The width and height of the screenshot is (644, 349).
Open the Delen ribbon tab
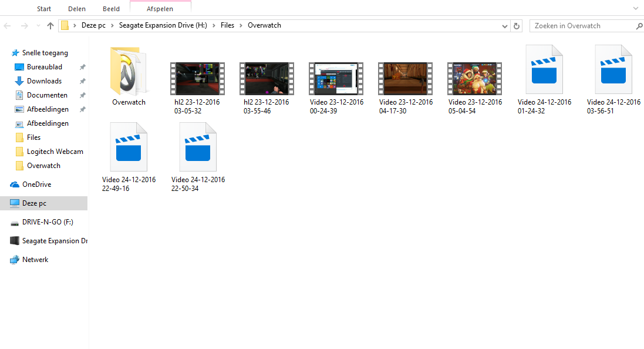[77, 9]
